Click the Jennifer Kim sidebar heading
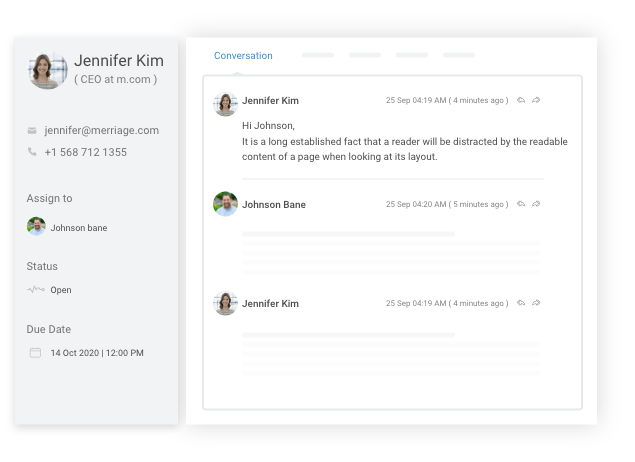 coord(119,61)
